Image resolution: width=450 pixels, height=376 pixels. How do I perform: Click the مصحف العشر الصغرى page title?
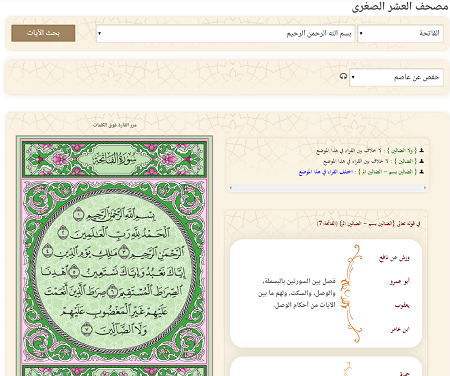point(400,6)
